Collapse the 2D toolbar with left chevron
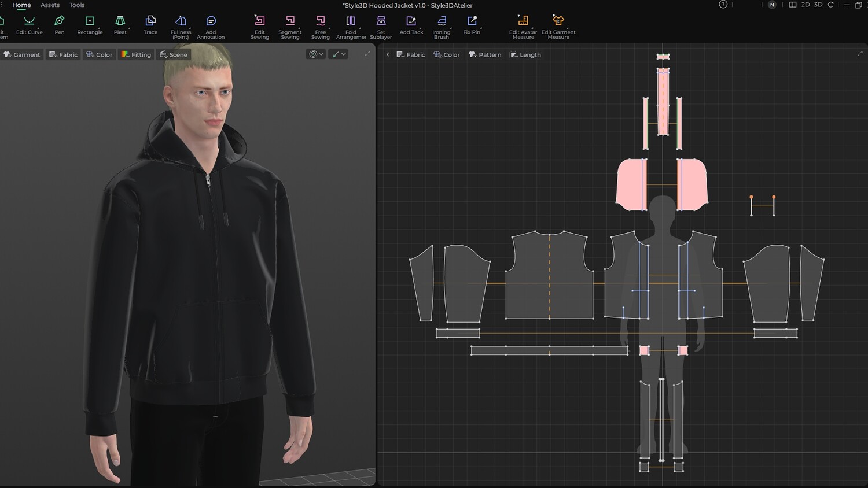Screen dimensions: 868x488 coord(388,54)
